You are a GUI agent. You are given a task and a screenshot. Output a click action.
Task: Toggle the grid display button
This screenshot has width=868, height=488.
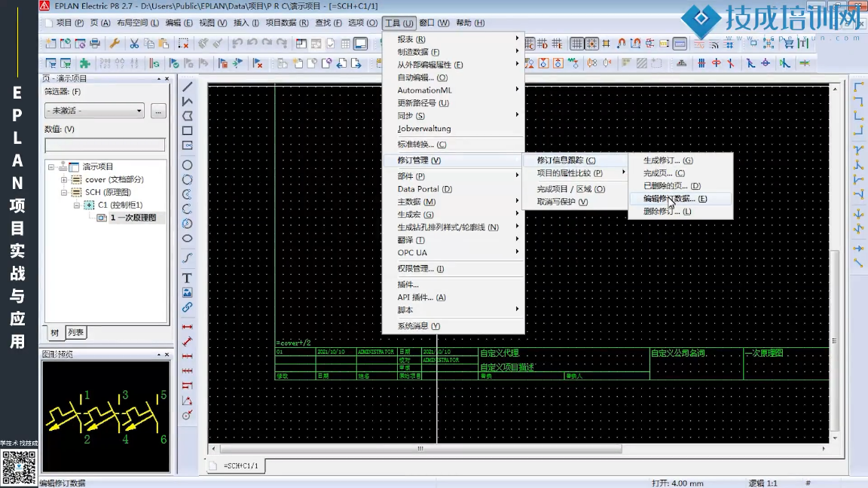[577, 43]
